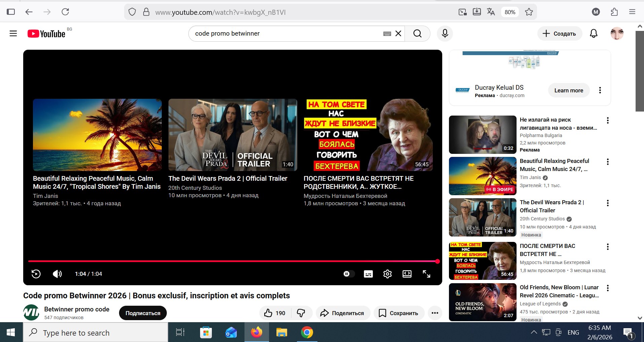Open the Betwinner channel avatar
The image size is (644, 342).
point(31,313)
